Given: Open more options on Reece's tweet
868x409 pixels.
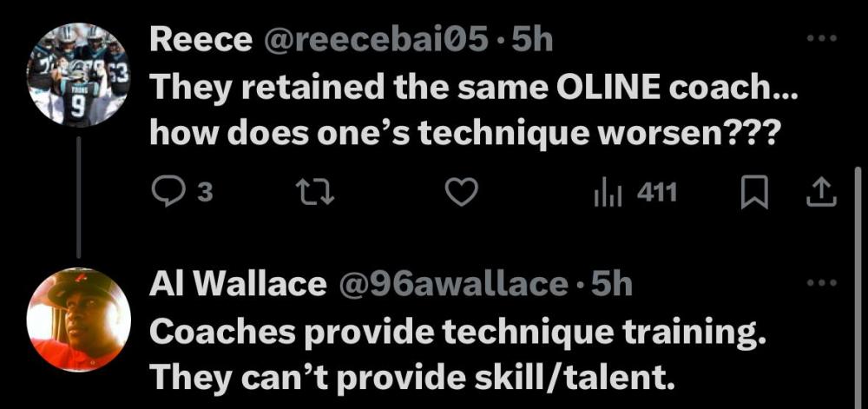Looking at the screenshot, I should [x=820, y=39].
